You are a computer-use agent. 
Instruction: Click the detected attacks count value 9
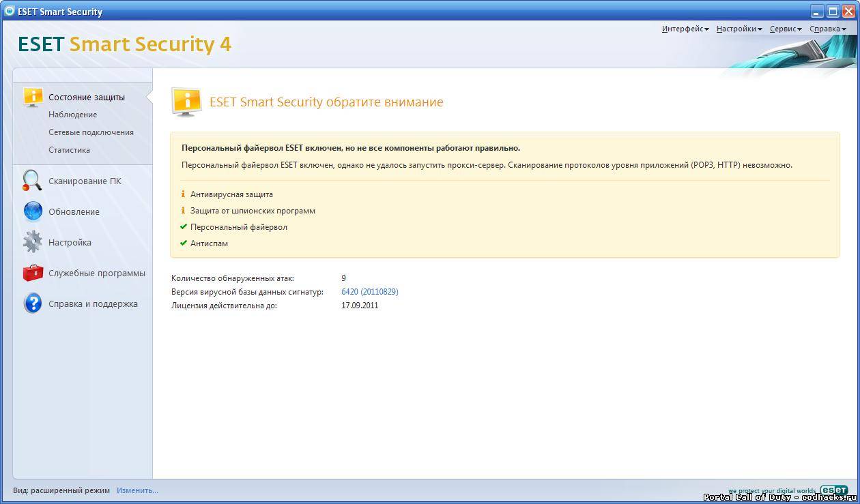tap(344, 278)
